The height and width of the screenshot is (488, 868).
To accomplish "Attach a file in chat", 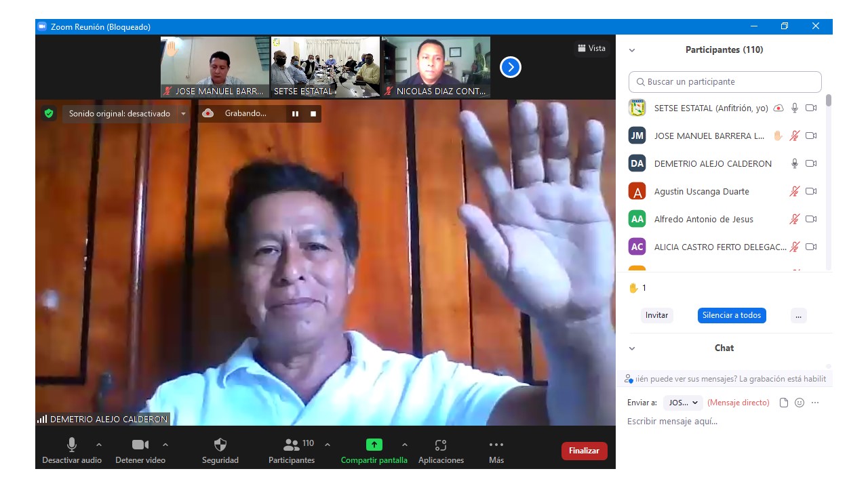I will (x=784, y=403).
